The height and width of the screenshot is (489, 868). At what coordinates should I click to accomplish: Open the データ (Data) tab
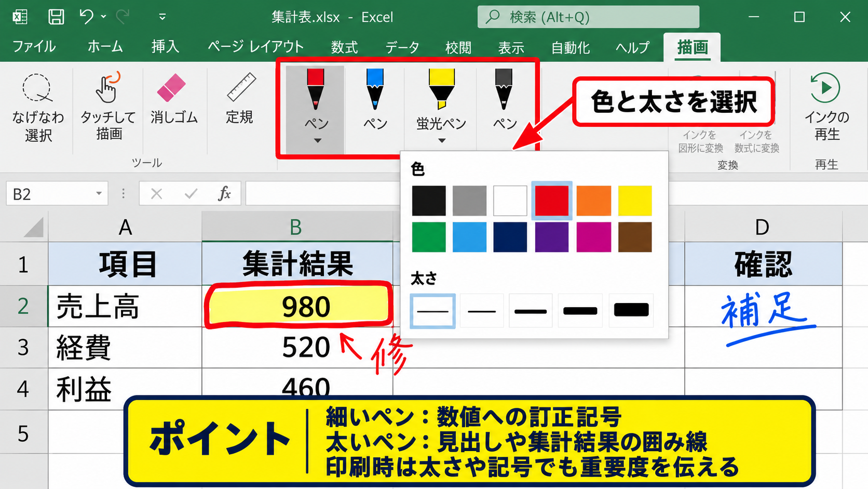402,47
